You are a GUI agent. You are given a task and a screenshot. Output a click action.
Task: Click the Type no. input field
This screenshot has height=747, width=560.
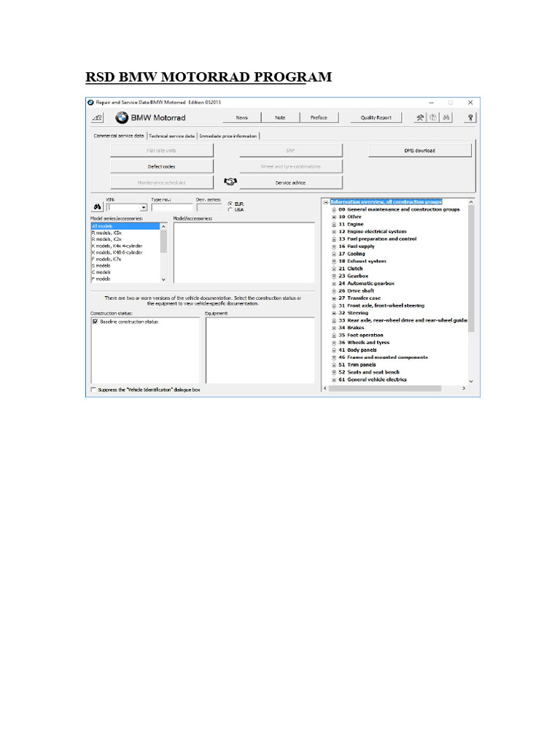click(x=172, y=207)
